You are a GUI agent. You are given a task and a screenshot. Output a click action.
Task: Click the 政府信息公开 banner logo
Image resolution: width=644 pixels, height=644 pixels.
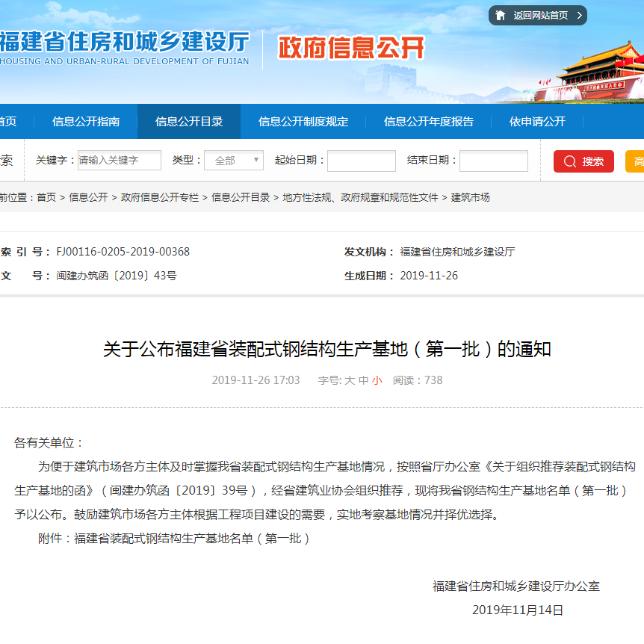tap(351, 48)
